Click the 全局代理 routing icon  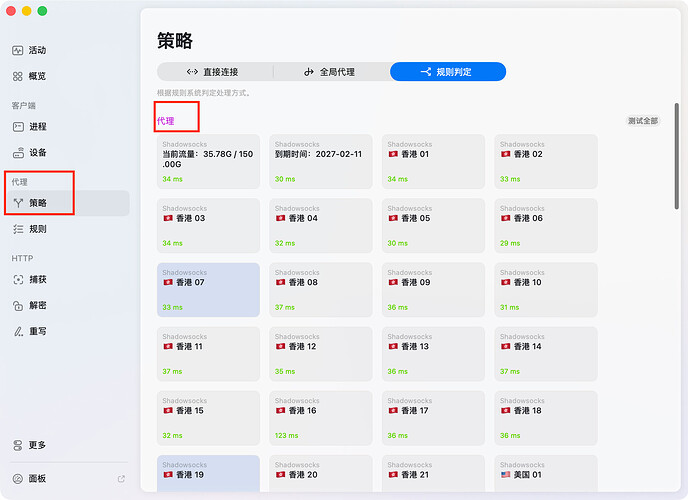click(x=309, y=71)
